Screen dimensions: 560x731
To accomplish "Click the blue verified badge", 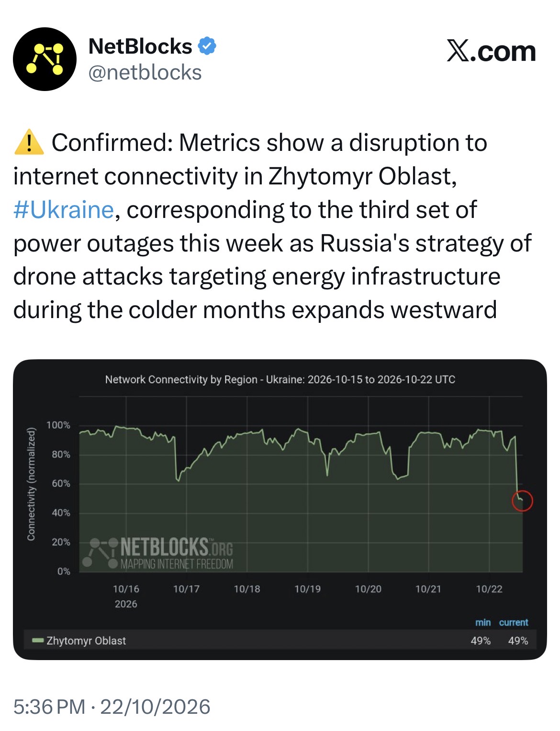I will pyautogui.click(x=207, y=46).
